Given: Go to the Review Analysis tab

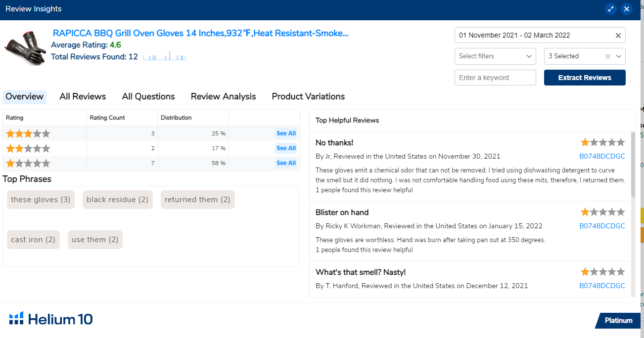Looking at the screenshot, I should point(224,97).
